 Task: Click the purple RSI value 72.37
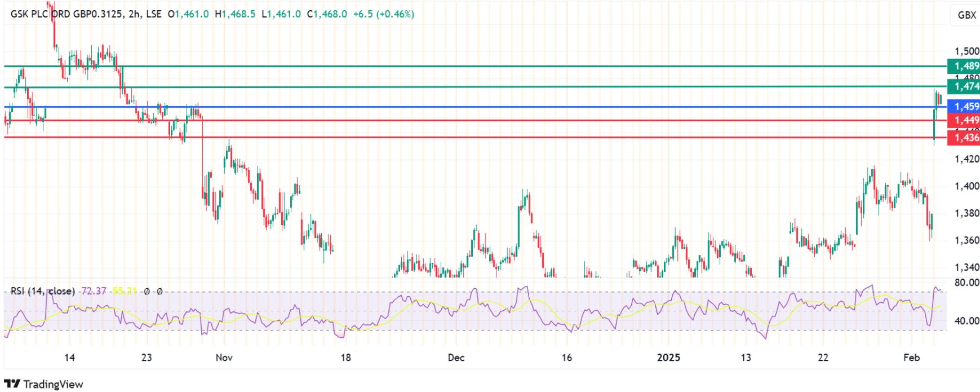(94, 291)
